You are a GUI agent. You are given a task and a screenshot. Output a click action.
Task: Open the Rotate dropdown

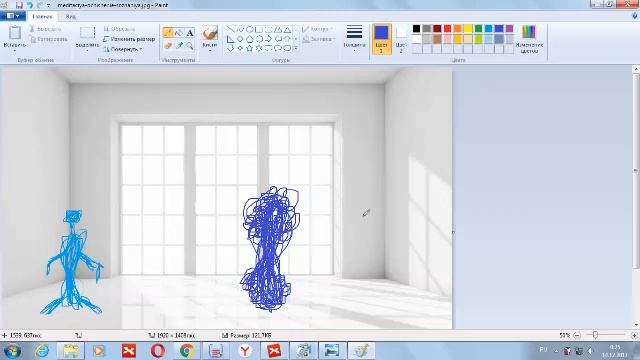(x=123, y=49)
